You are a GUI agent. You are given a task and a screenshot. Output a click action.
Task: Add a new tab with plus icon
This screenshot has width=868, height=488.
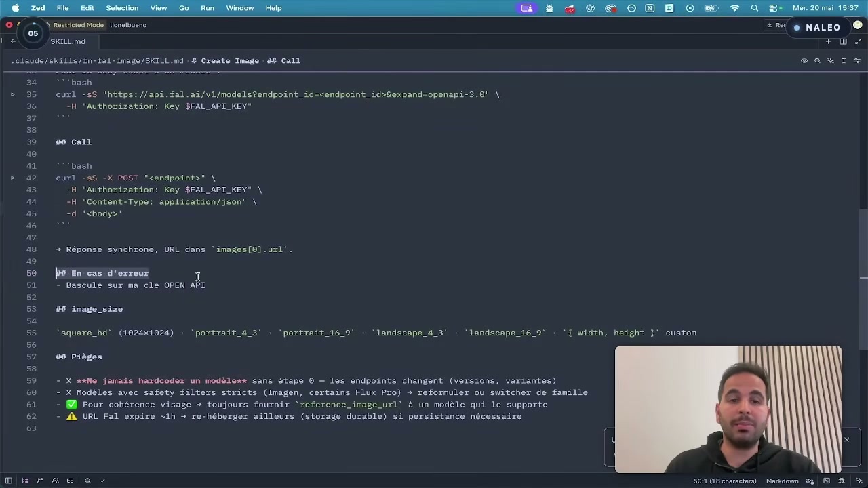click(828, 41)
